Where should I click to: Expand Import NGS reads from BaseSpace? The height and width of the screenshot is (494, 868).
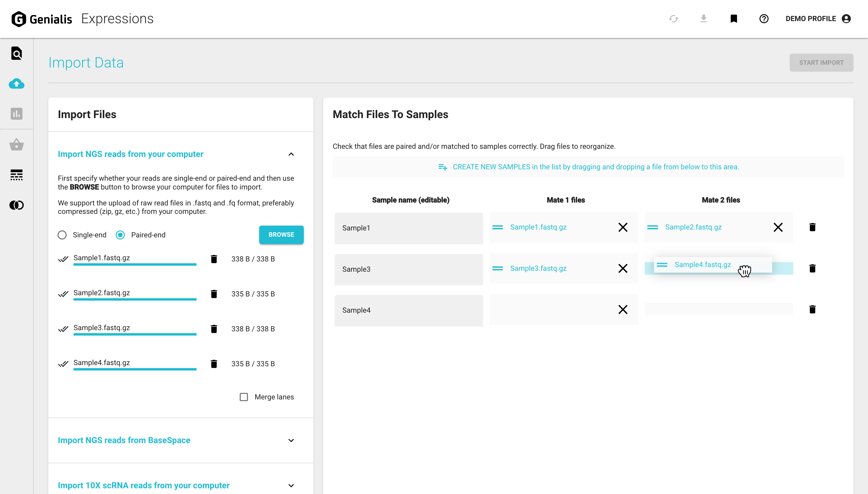click(x=291, y=440)
